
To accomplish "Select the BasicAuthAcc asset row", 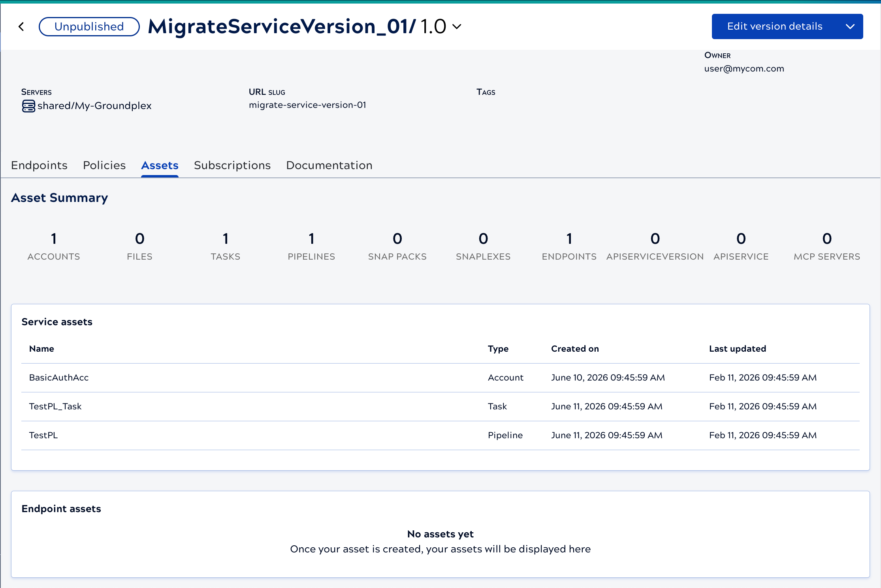I will point(440,378).
